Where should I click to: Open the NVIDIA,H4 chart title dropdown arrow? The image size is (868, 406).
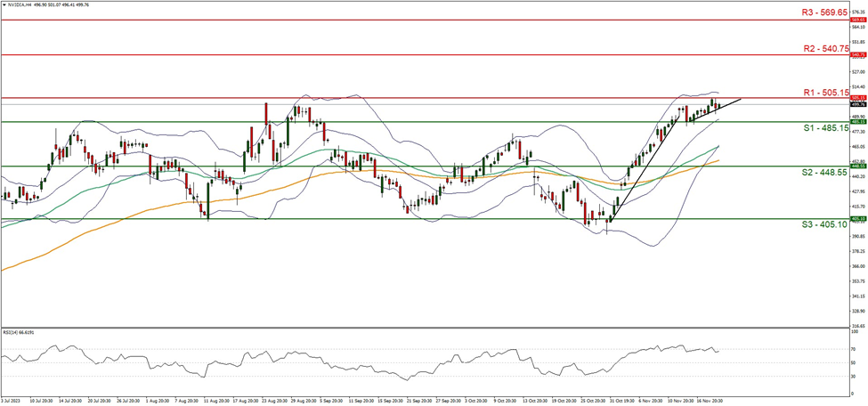click(4, 4)
